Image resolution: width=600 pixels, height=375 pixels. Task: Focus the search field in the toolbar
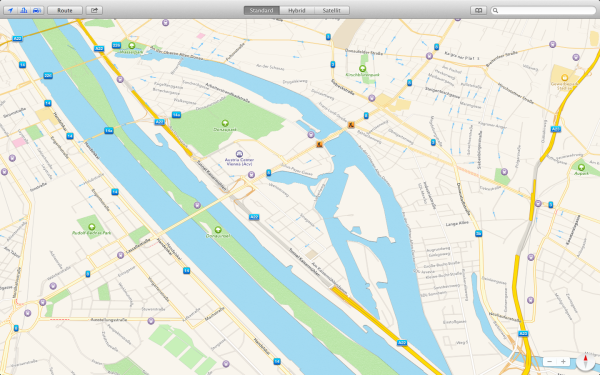click(543, 10)
